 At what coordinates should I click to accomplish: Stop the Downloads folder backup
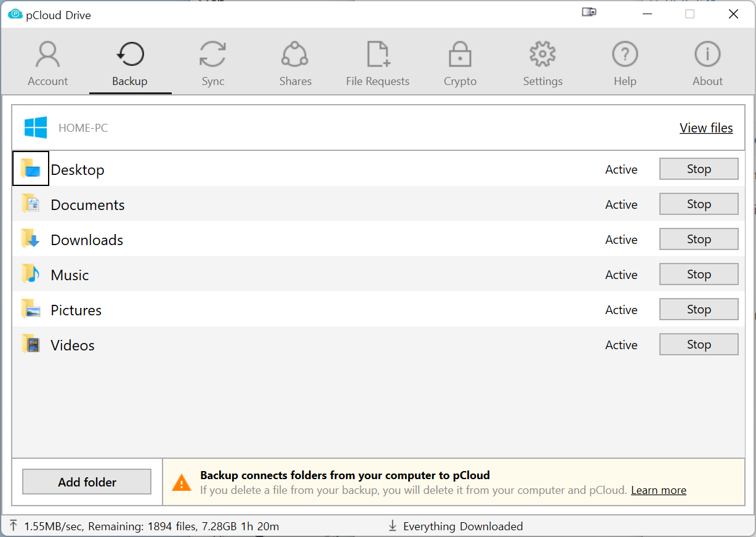(699, 239)
